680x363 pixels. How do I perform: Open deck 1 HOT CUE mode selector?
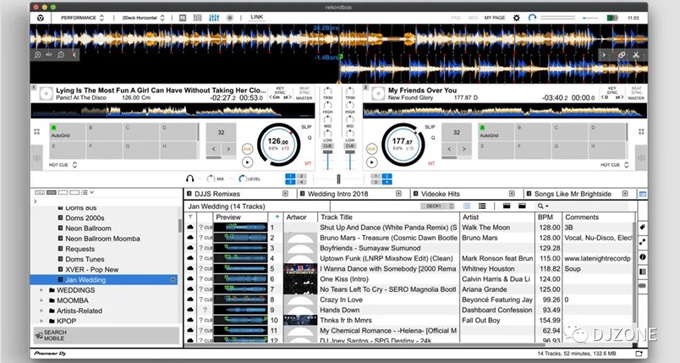click(63, 165)
